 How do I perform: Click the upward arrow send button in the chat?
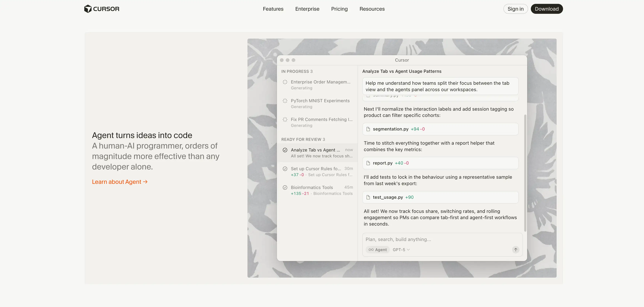coord(516,249)
